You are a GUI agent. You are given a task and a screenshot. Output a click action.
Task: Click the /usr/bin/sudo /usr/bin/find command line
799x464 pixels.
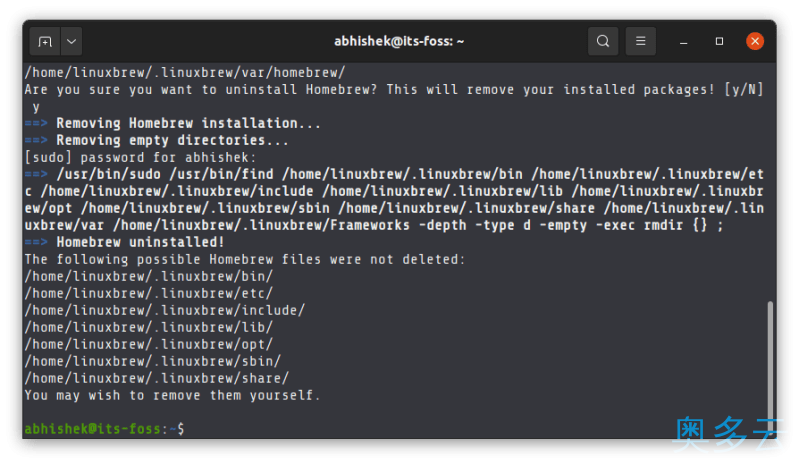394,200
